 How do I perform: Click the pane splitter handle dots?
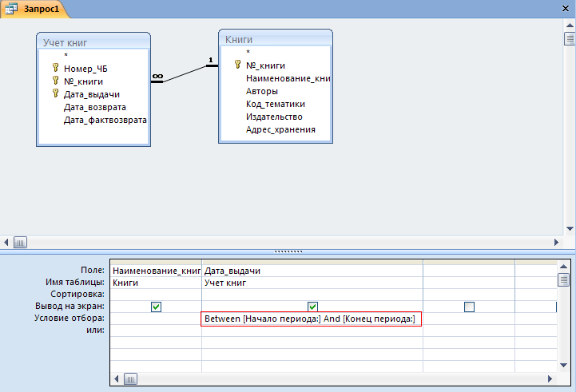tap(288, 251)
